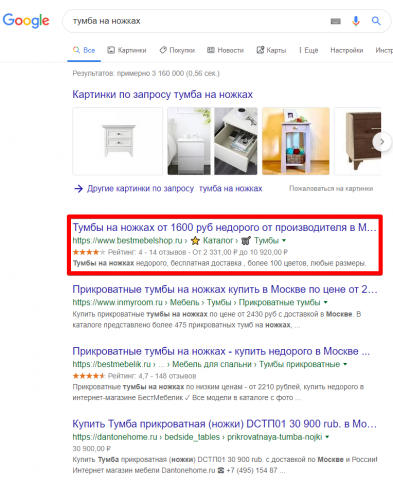
Task: Click the price text 30 900,00 ₽
Action: click(x=92, y=449)
